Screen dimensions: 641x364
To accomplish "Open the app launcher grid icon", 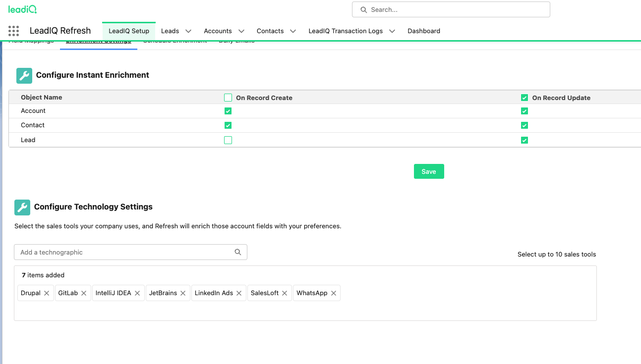I will (x=13, y=31).
